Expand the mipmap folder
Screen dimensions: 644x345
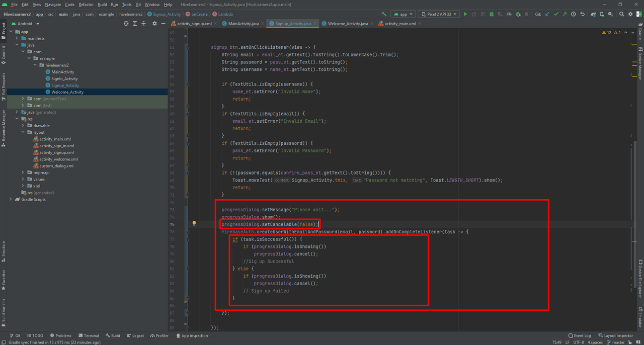23,172
